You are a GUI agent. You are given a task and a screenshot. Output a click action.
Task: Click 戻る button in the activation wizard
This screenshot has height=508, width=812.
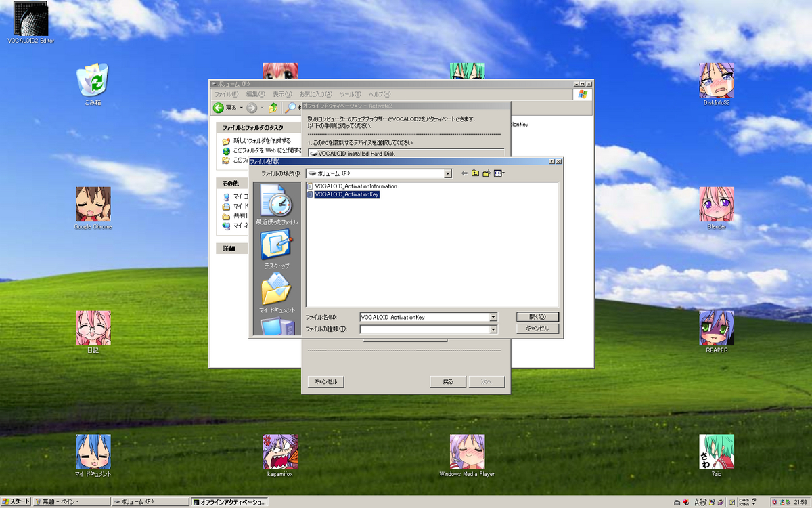click(x=448, y=382)
